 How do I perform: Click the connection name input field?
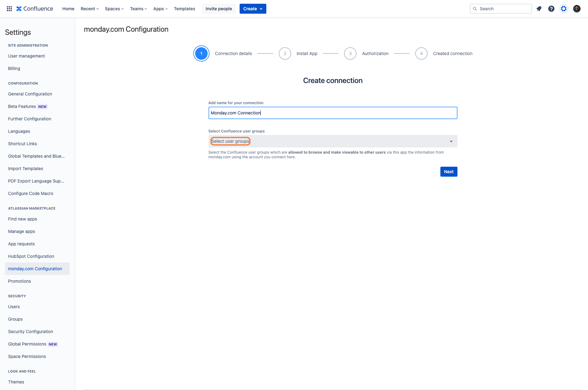pyautogui.click(x=333, y=113)
